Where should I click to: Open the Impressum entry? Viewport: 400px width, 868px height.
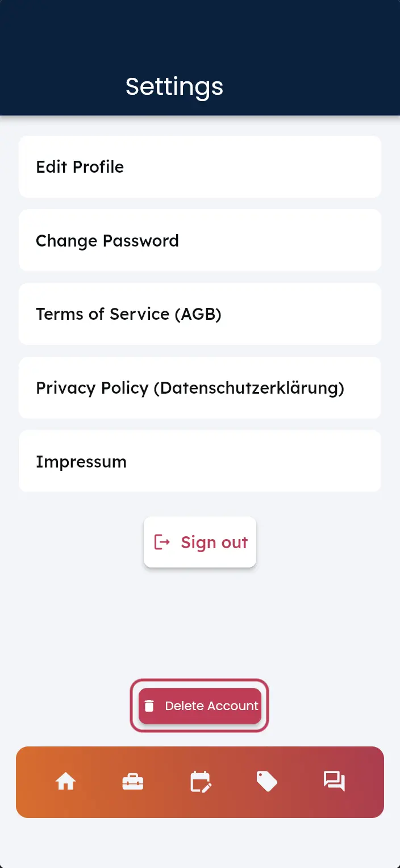click(x=200, y=461)
